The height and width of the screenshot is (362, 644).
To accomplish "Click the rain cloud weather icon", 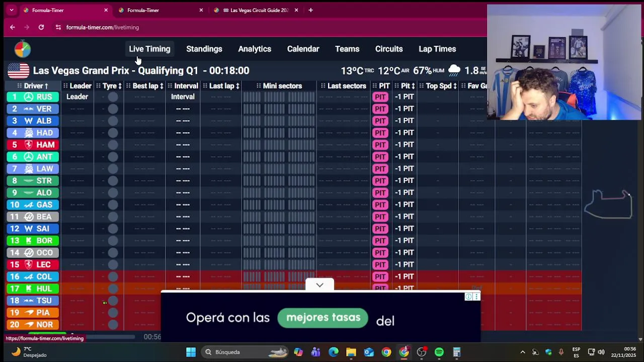I will point(454,70).
